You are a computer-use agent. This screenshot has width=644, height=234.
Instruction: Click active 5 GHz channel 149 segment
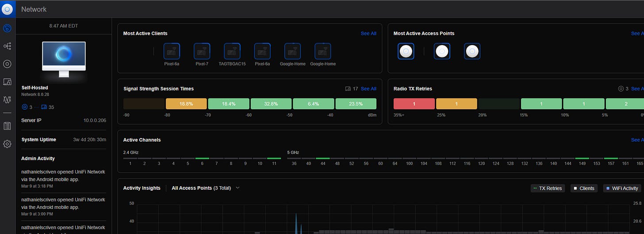click(582, 158)
